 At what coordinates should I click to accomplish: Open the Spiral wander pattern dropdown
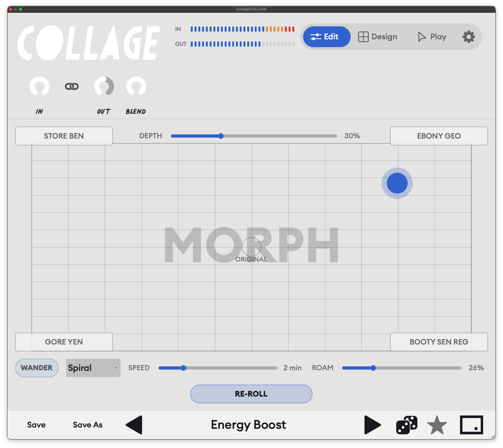coord(93,368)
